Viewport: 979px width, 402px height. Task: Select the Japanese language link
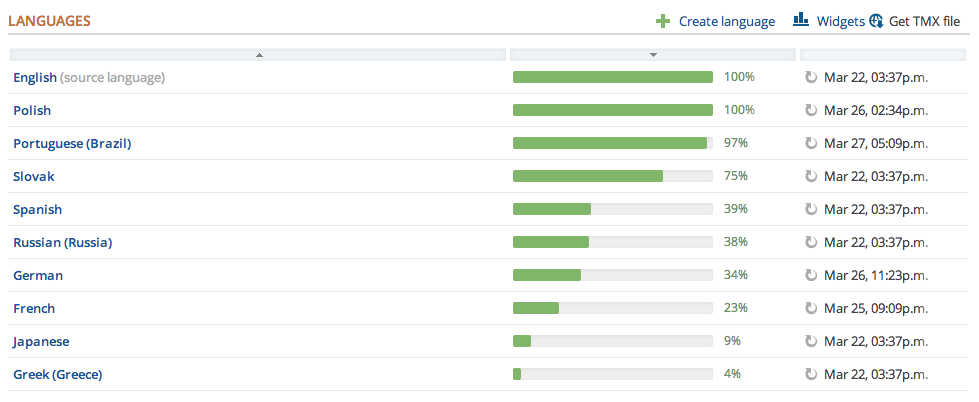tap(41, 341)
